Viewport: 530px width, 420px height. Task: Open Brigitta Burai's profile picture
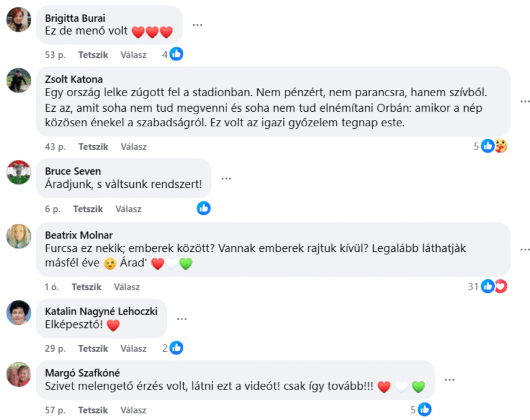(x=19, y=20)
